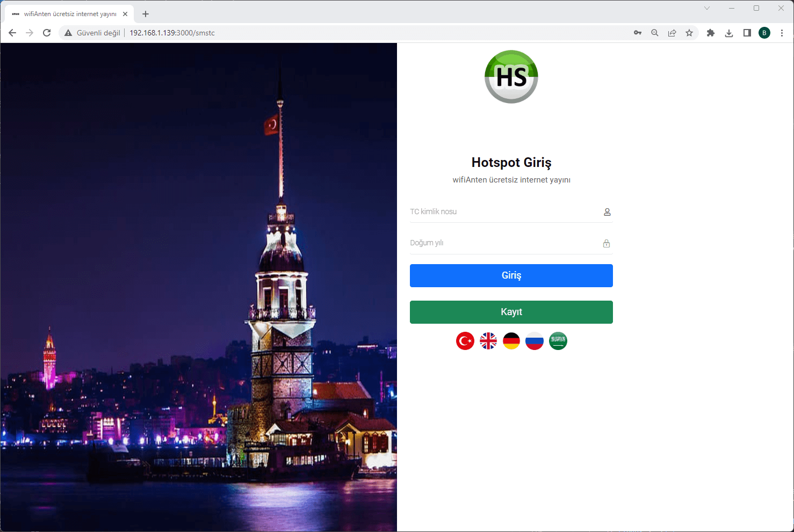Choose German via the Germany flag
Viewport: 794px width, 532px height.
point(511,341)
